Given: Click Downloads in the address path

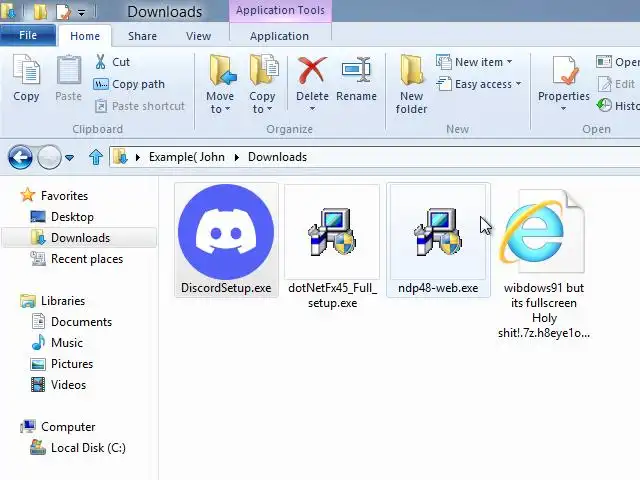Looking at the screenshot, I should tap(278, 157).
